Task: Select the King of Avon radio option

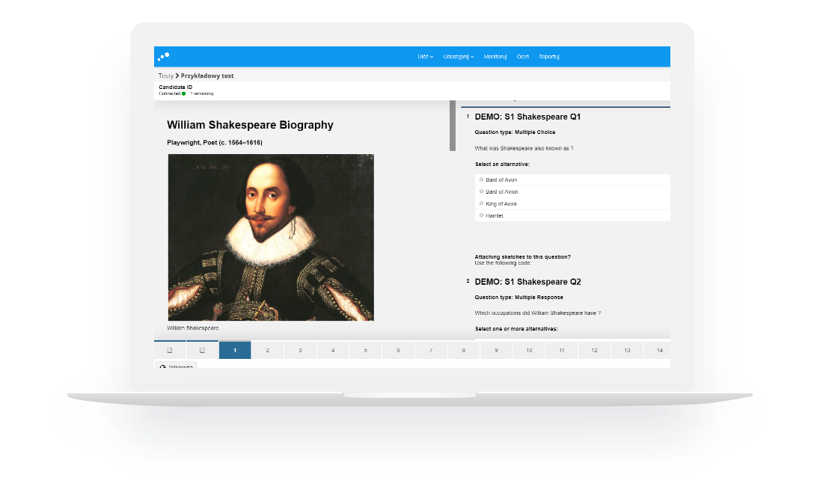Action: click(x=482, y=203)
